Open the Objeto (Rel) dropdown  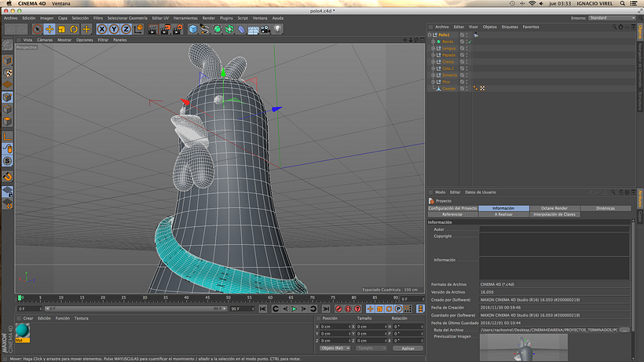[335, 348]
